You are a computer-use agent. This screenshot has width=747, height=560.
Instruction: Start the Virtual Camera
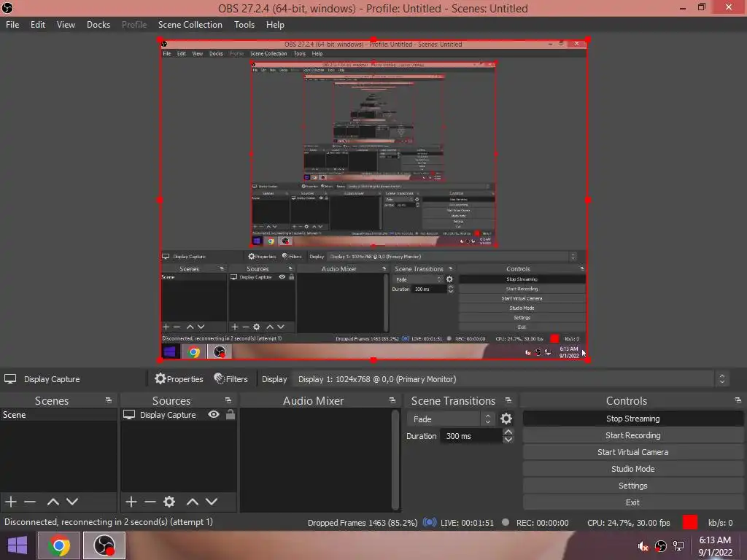pos(632,452)
